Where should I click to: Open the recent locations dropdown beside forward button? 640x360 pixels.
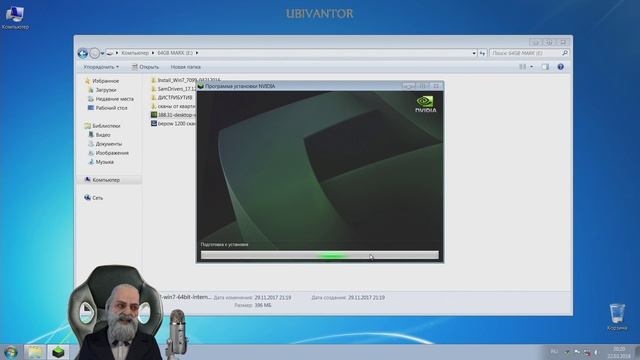click(102, 53)
